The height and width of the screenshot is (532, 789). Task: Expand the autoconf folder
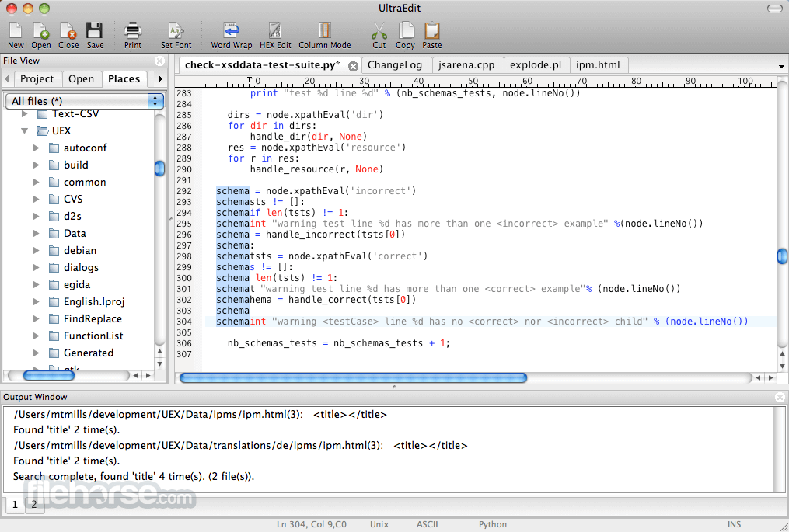click(37, 148)
